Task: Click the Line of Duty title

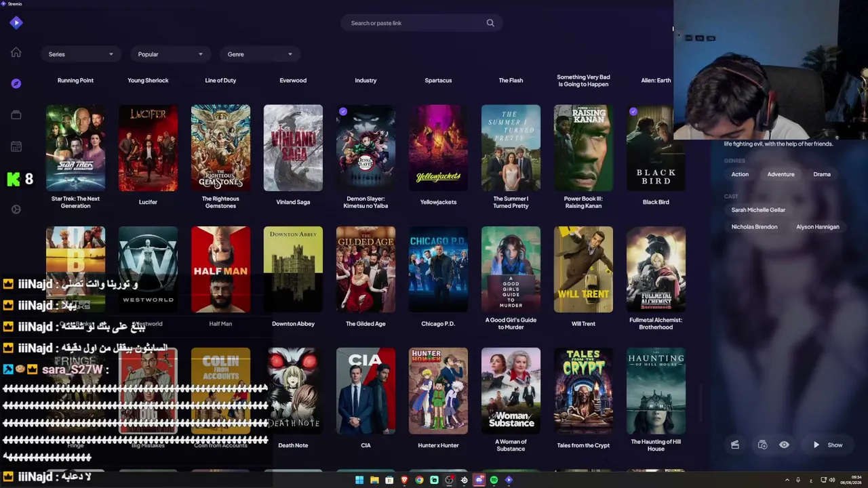Action: (220, 81)
